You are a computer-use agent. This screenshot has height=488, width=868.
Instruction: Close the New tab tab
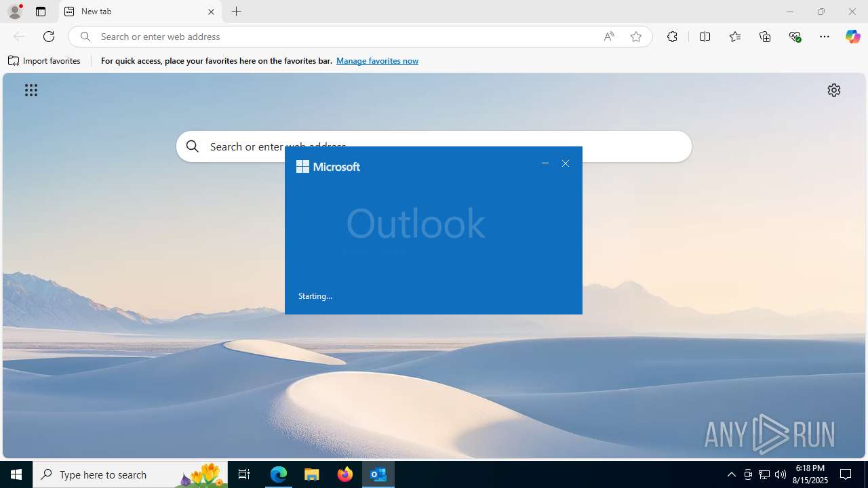(x=211, y=12)
